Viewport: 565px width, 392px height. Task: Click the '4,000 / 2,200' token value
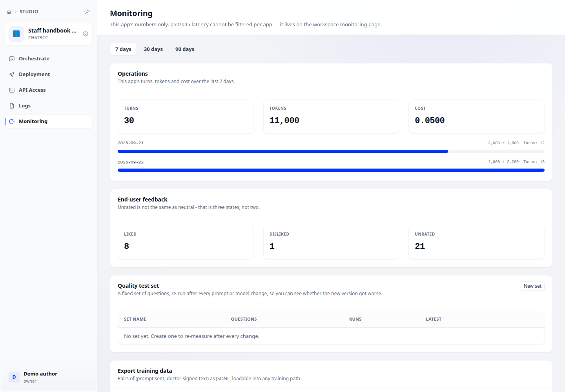click(x=503, y=162)
